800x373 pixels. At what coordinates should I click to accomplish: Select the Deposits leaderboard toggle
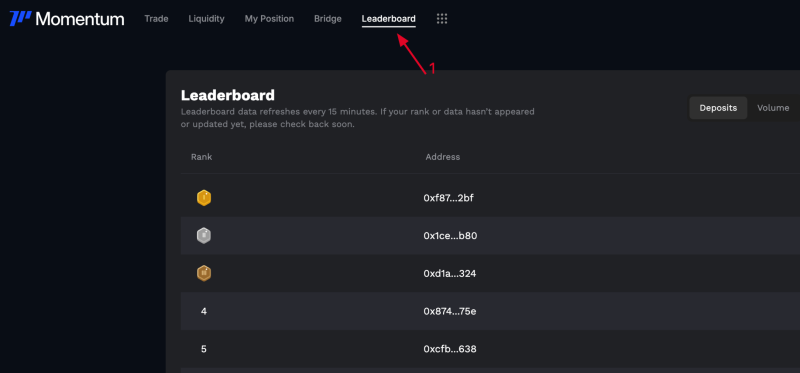click(x=718, y=108)
